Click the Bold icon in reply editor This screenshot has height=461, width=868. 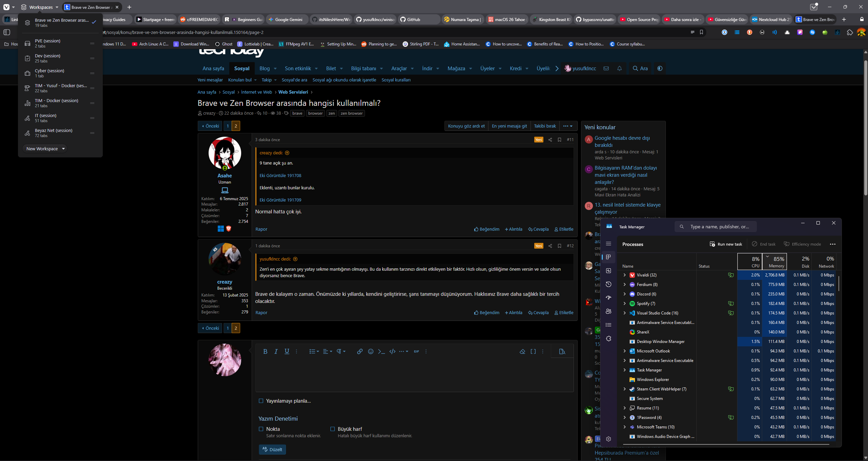tap(265, 351)
